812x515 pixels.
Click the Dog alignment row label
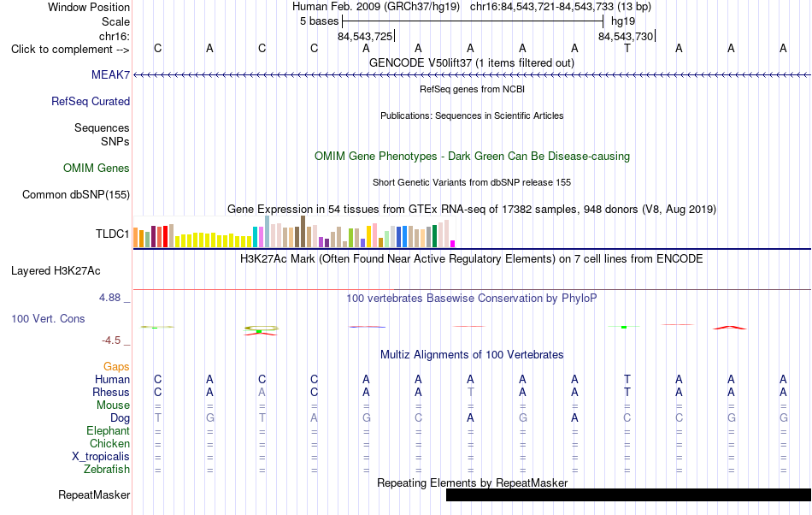(120, 417)
